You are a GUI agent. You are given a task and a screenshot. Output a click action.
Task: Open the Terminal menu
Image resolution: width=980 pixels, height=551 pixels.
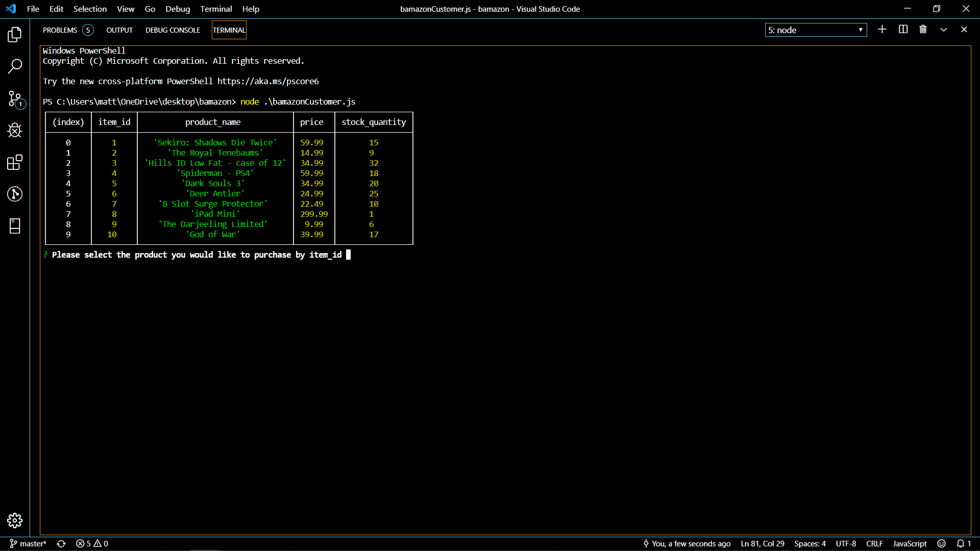(x=216, y=9)
